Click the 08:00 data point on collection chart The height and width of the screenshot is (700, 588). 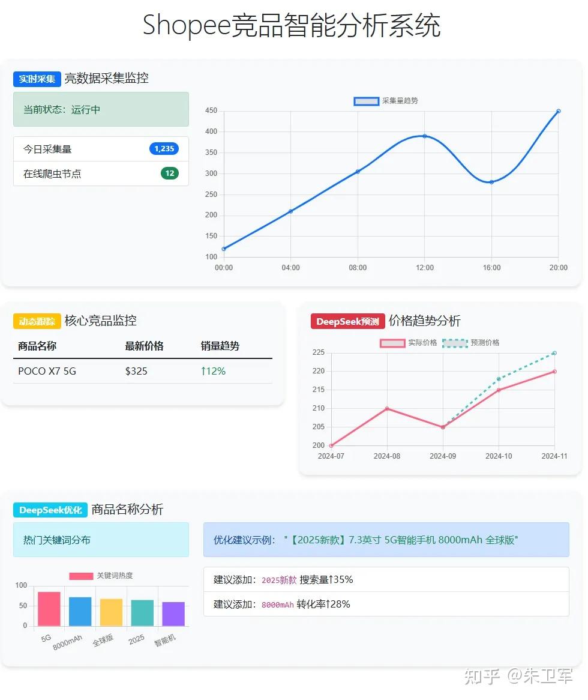point(358,172)
